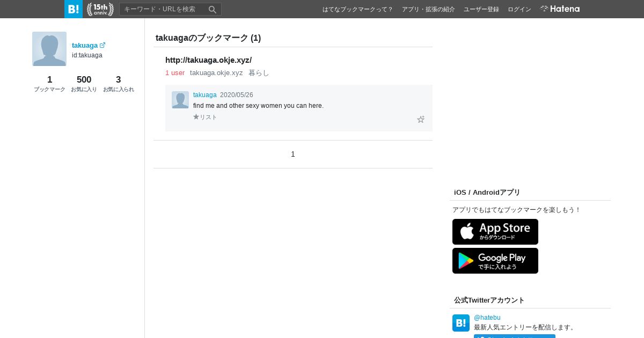Open the takuaga.okje.xyz domain link

(x=216, y=72)
